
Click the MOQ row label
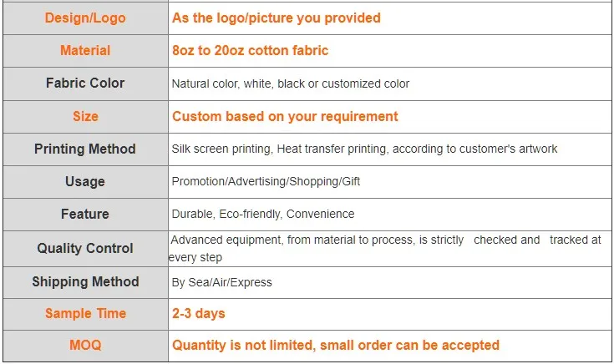click(85, 345)
